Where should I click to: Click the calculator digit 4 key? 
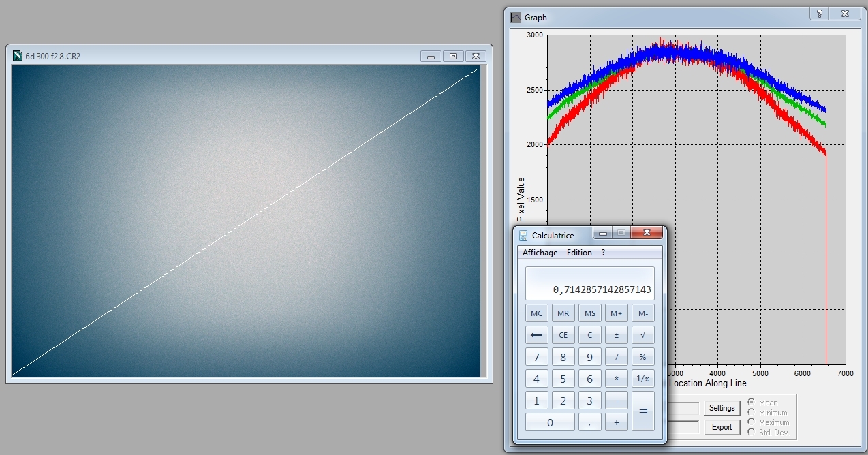point(537,379)
